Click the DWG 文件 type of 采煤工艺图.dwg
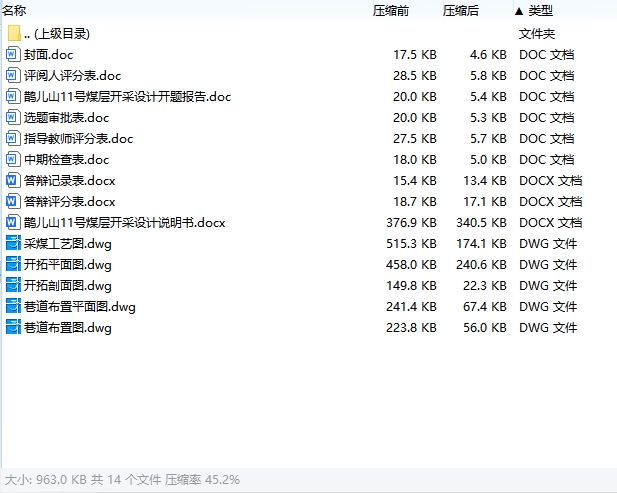Screen dimensions: 617x493 (548, 244)
